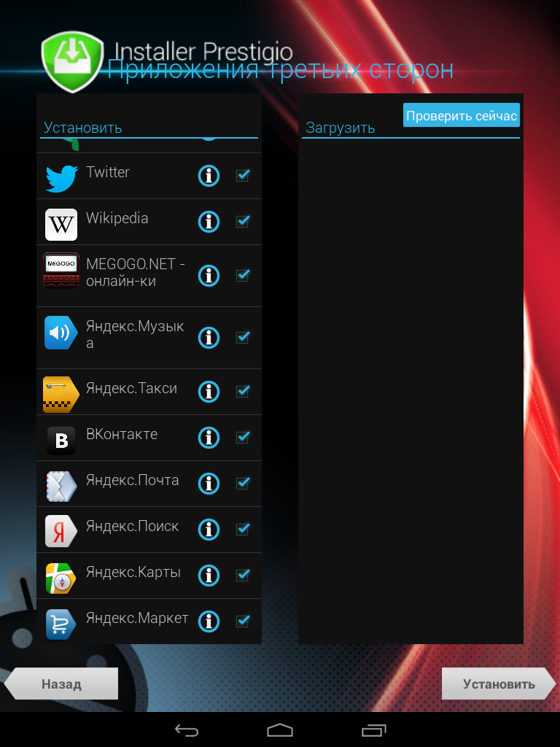Image resolution: width=560 pixels, height=747 pixels.
Task: Open info for Яндекс.Маркет
Action: click(209, 621)
